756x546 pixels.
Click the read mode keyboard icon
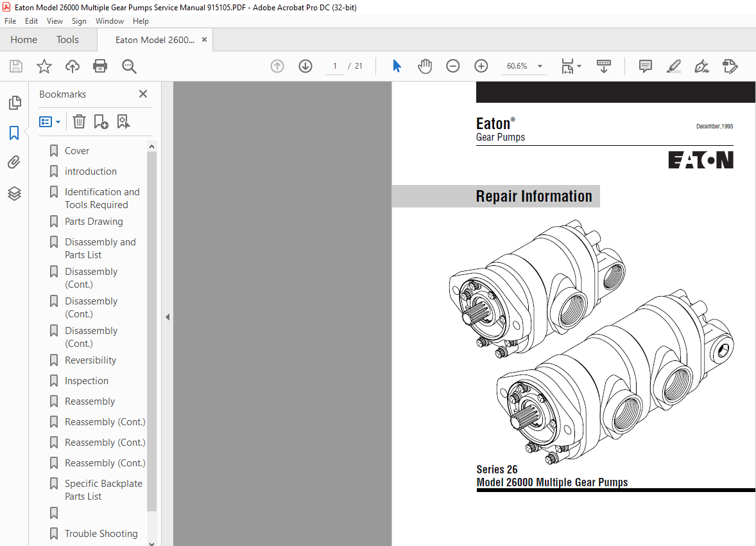(x=604, y=66)
